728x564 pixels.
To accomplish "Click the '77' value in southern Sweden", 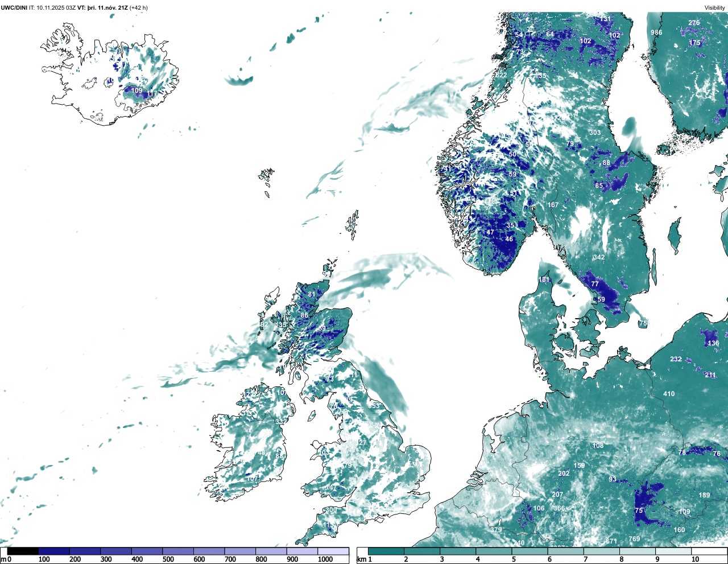I will [595, 284].
